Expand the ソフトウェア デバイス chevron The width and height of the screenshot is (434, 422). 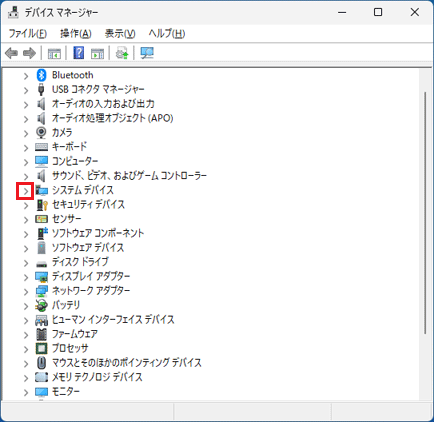pyautogui.click(x=26, y=249)
